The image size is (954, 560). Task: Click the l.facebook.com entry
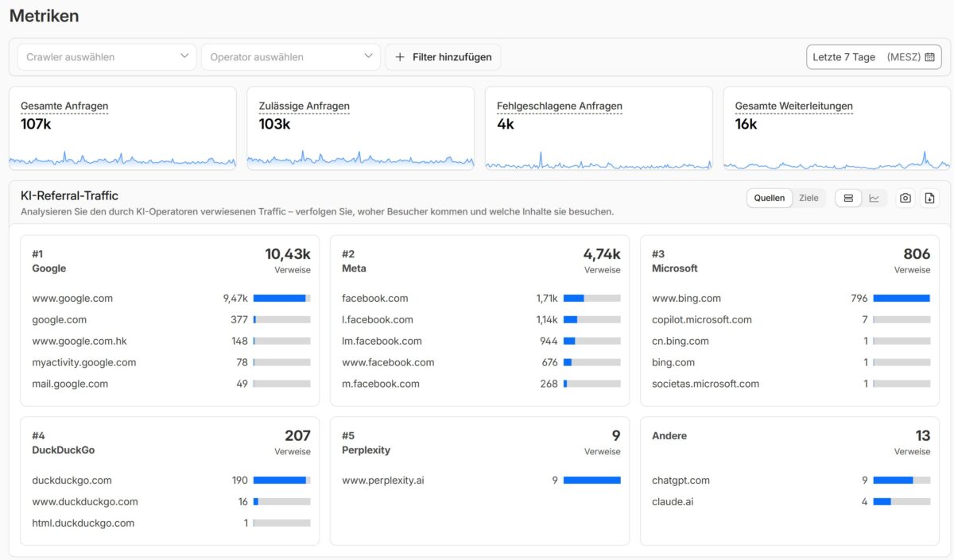(x=378, y=319)
